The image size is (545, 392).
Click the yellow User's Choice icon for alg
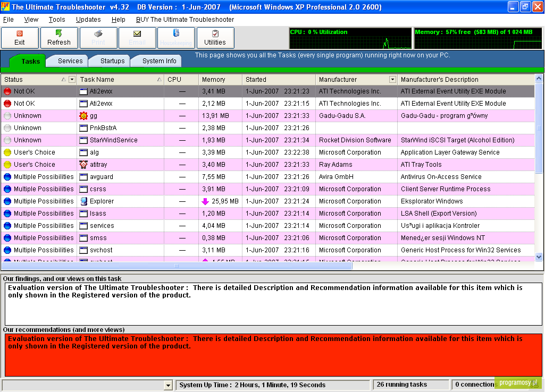click(7, 152)
